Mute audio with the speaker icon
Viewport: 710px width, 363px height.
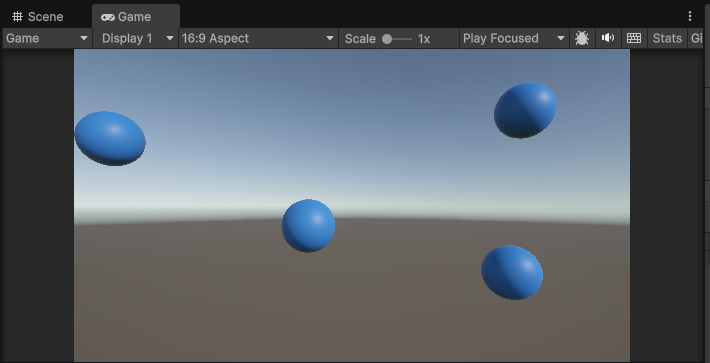[x=608, y=38]
